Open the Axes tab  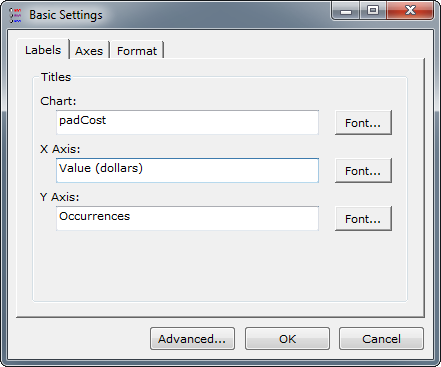tap(89, 51)
